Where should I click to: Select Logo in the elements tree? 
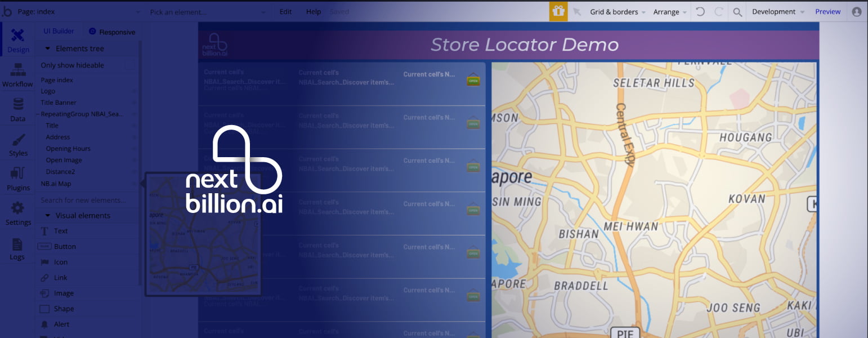click(x=48, y=91)
